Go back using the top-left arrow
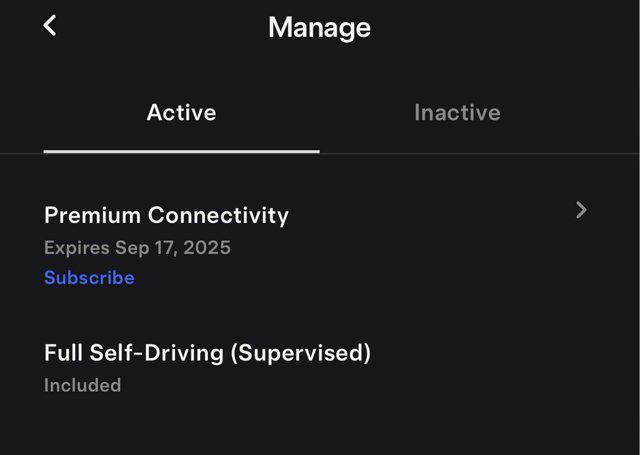Screen dimensions: 640x455 pos(50,26)
